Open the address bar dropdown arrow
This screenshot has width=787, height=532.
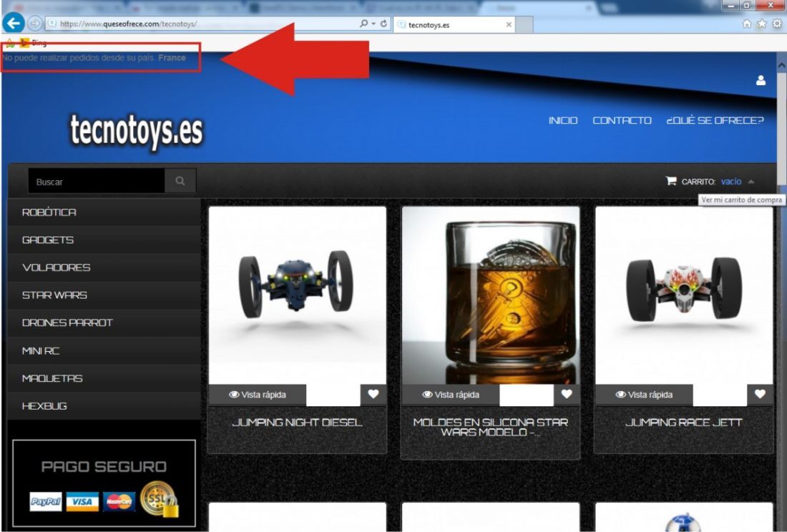pyautogui.click(x=373, y=24)
